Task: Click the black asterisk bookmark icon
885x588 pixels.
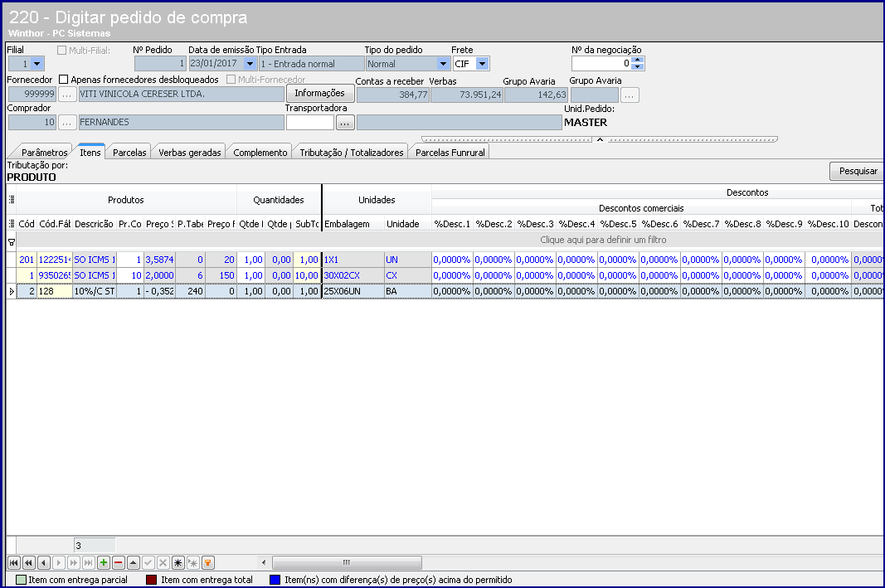Action: point(178,562)
